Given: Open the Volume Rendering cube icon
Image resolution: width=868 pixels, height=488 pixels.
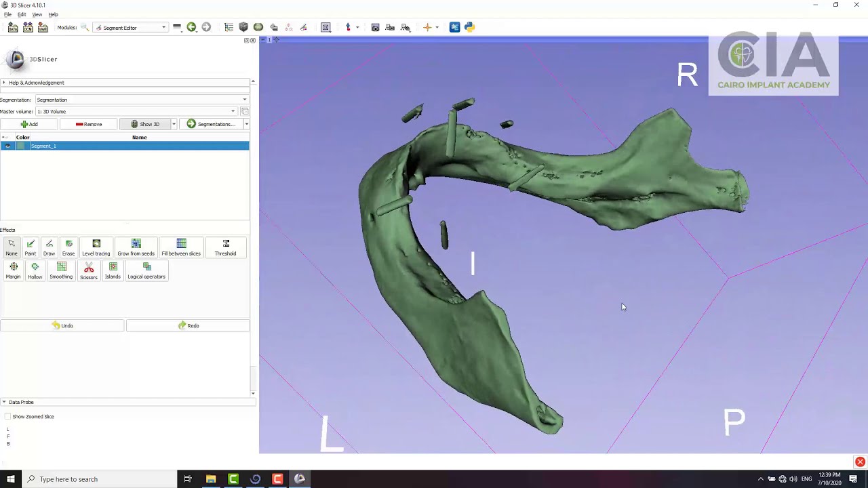Looking at the screenshot, I should [243, 27].
